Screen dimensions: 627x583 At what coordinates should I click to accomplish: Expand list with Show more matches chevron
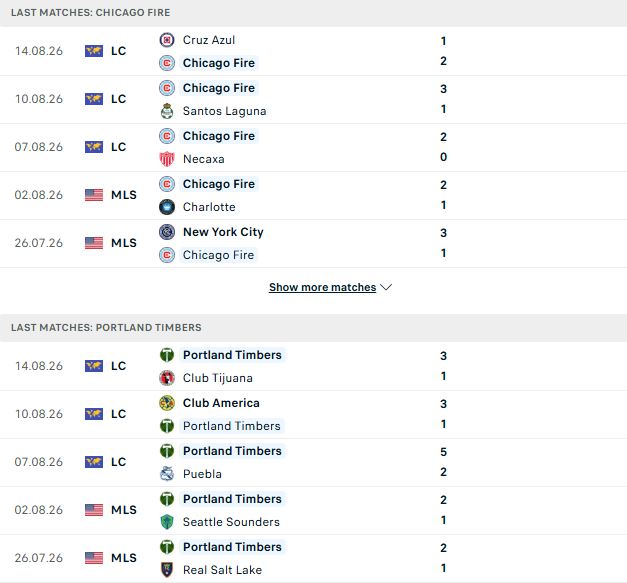click(x=386, y=287)
